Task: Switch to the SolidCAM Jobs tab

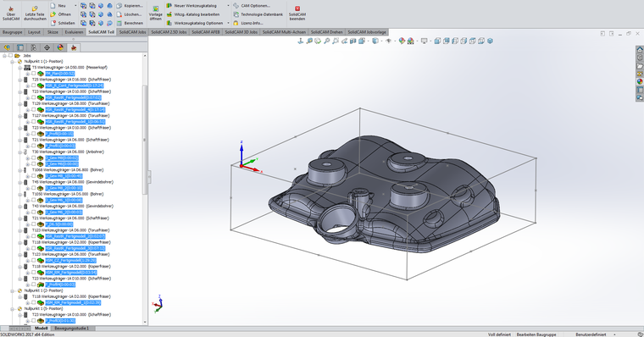Action: (132, 32)
